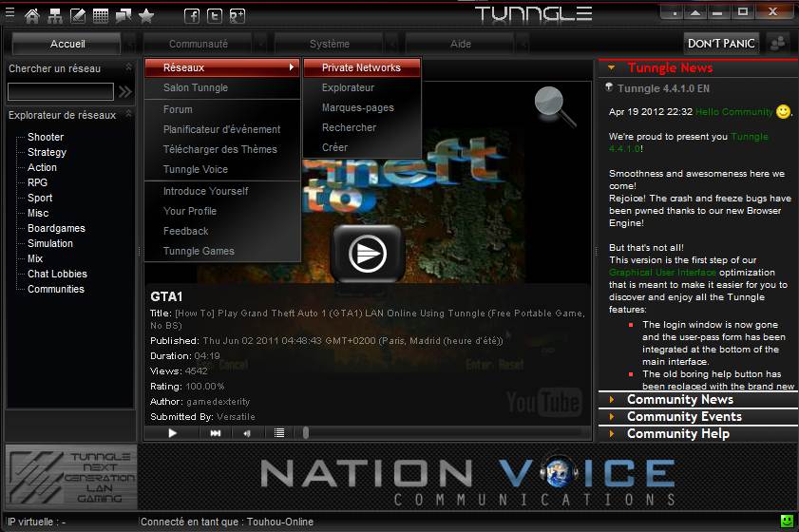
Task: Click the users icon beside Don't Panic
Action: (x=777, y=44)
